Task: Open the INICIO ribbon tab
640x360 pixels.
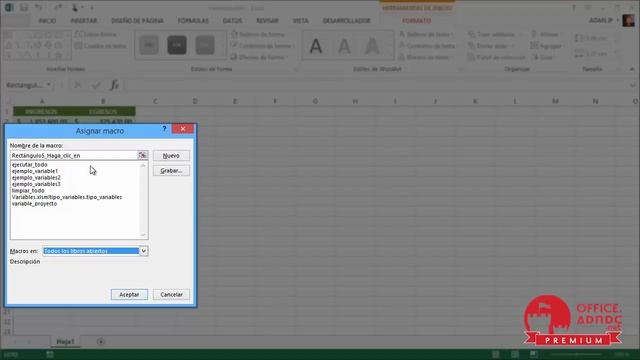Action: [47, 20]
